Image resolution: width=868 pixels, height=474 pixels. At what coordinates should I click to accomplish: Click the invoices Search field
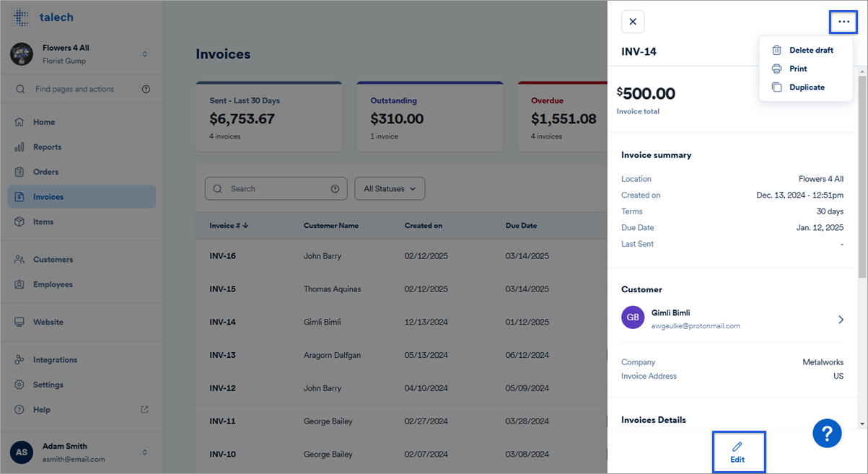coord(276,189)
